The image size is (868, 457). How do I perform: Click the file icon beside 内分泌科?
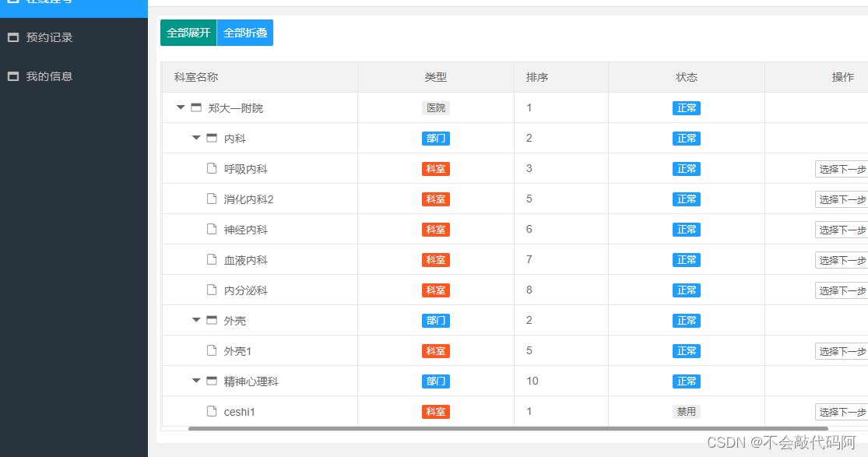click(x=212, y=290)
